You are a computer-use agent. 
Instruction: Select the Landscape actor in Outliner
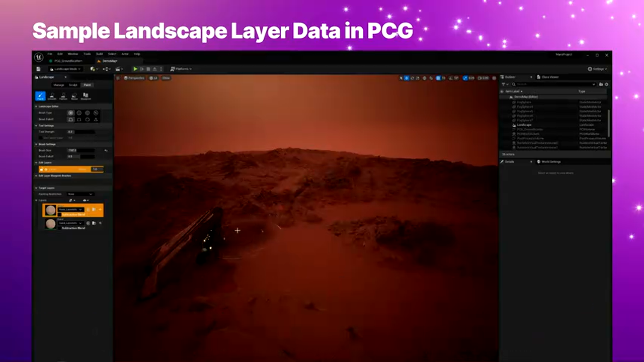pos(524,125)
